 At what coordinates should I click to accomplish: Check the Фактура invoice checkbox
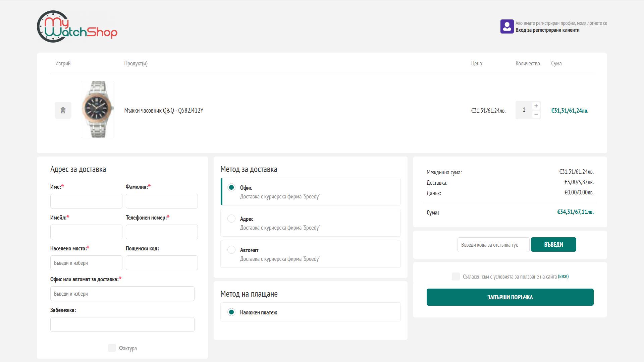point(112,348)
